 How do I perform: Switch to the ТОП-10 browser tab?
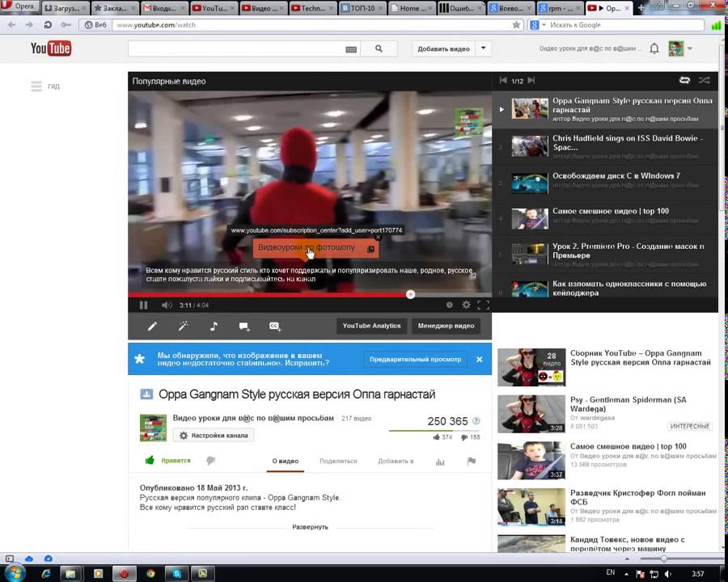tap(362, 8)
